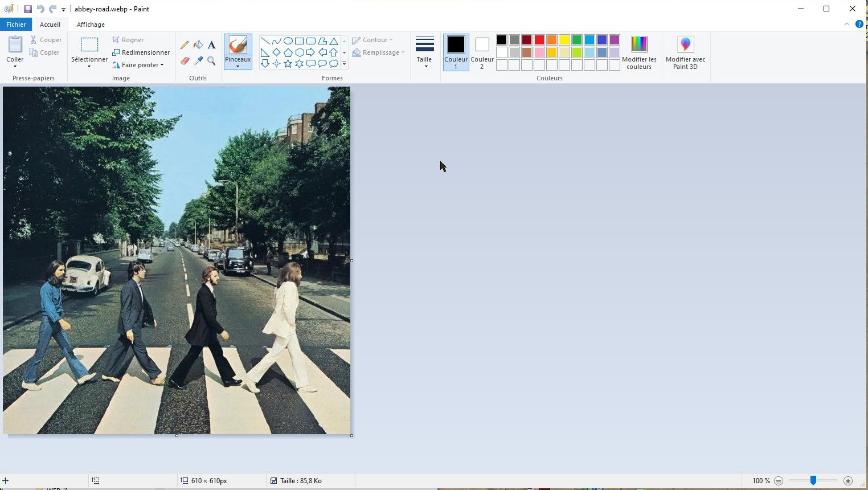Choose the straight line shape

pos(265,41)
